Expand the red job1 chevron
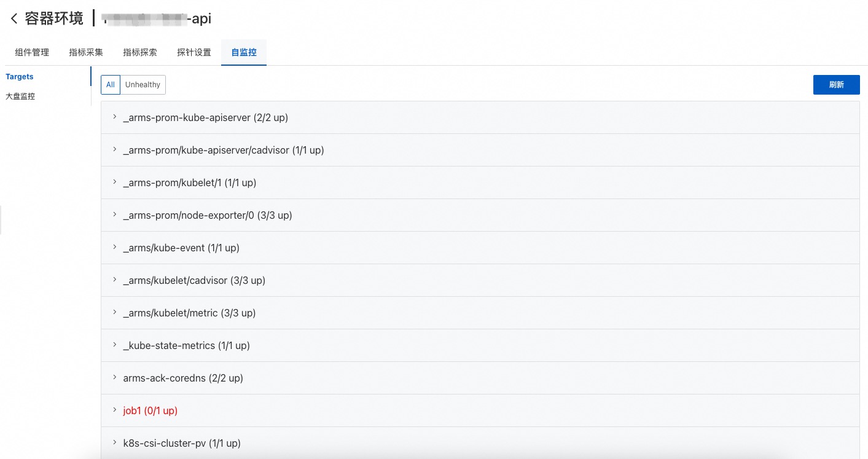Viewport: 868px width, 459px height. point(115,410)
